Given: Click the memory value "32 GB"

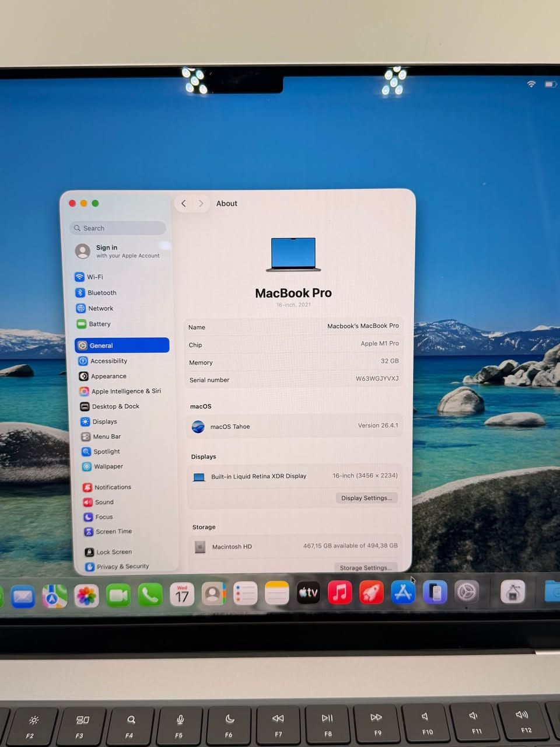Looking at the screenshot, I should (390, 361).
